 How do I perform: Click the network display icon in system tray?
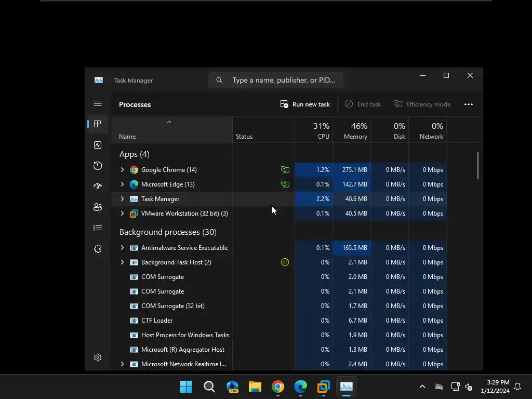(x=455, y=387)
